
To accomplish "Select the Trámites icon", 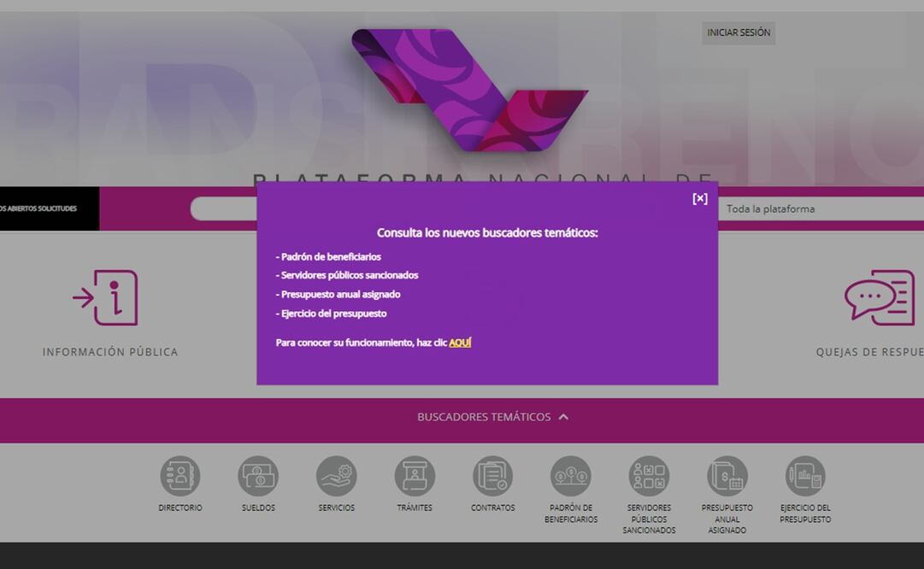I will click(x=415, y=477).
